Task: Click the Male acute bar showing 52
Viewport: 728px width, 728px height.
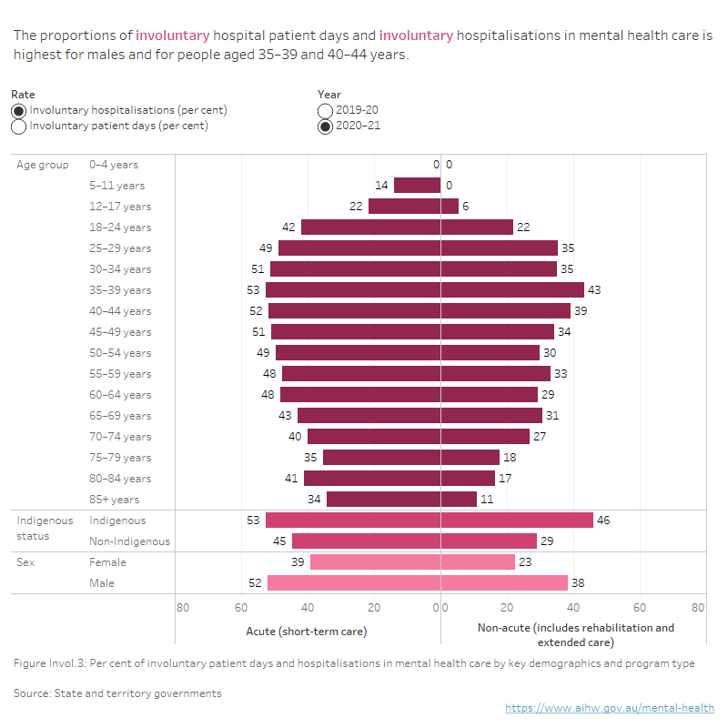Action: pyautogui.click(x=354, y=583)
